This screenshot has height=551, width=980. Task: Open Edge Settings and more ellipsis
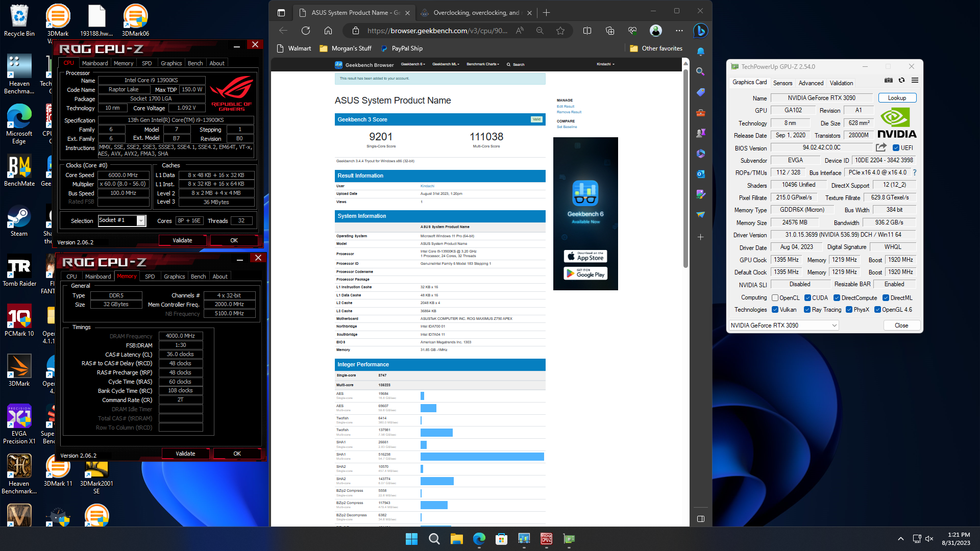679,31
